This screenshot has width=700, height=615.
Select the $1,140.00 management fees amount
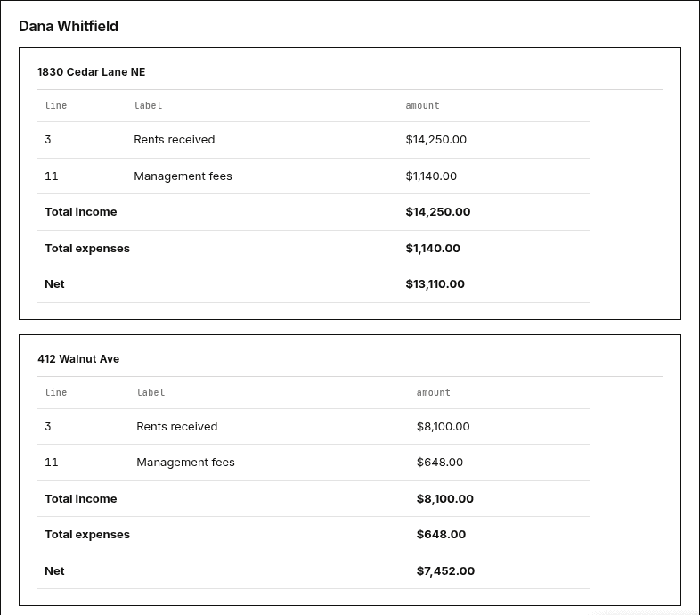pos(431,176)
